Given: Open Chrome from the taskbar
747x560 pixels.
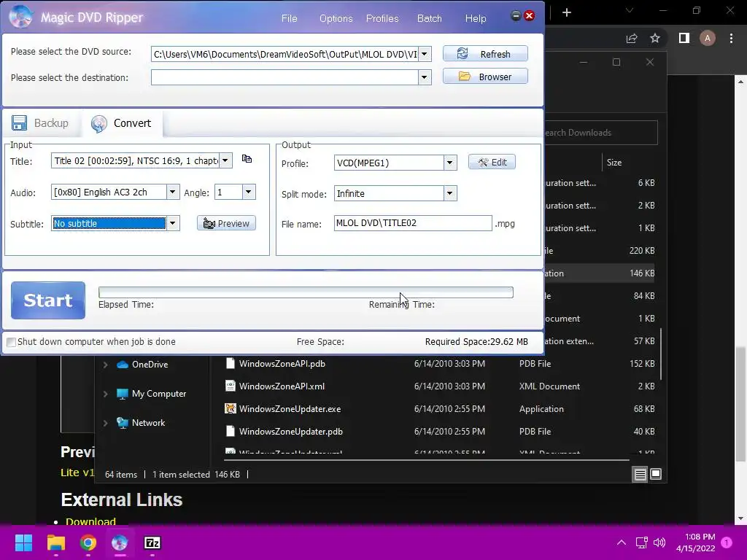Looking at the screenshot, I should pyautogui.click(x=88, y=542).
